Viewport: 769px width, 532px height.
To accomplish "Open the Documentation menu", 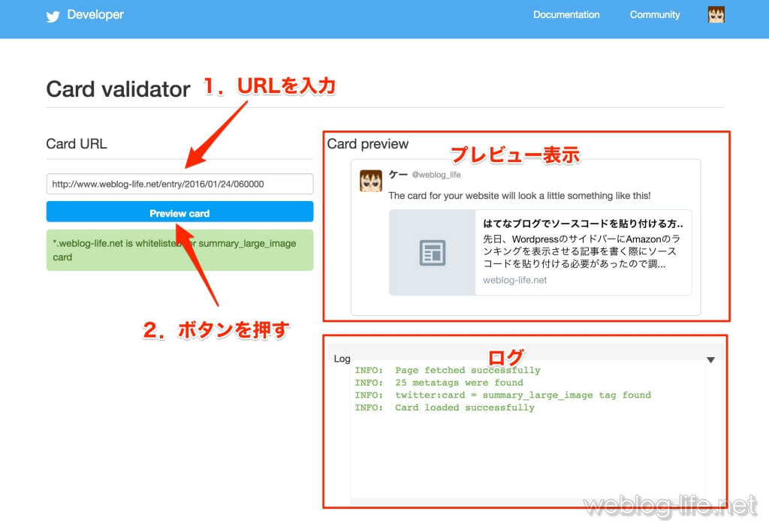I will (x=566, y=15).
